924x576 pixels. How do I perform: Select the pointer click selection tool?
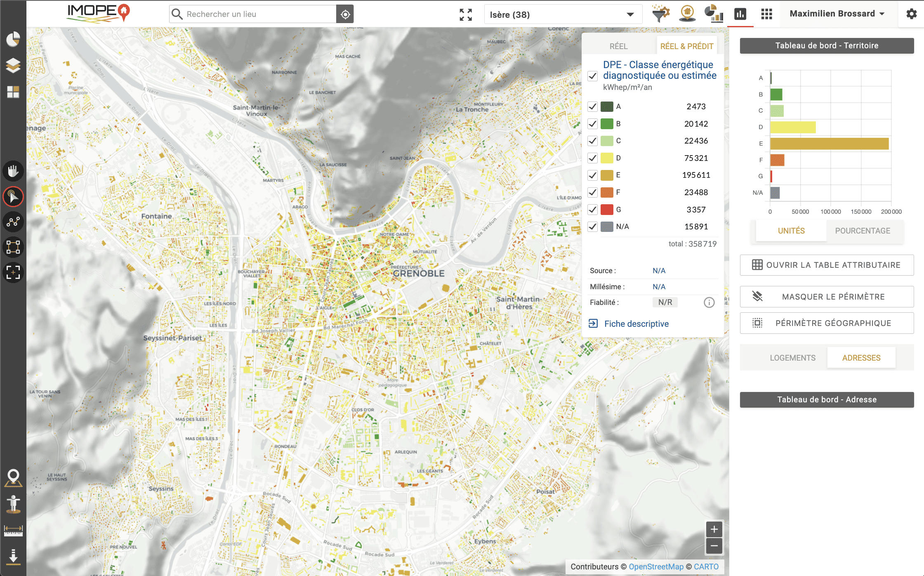tap(13, 196)
